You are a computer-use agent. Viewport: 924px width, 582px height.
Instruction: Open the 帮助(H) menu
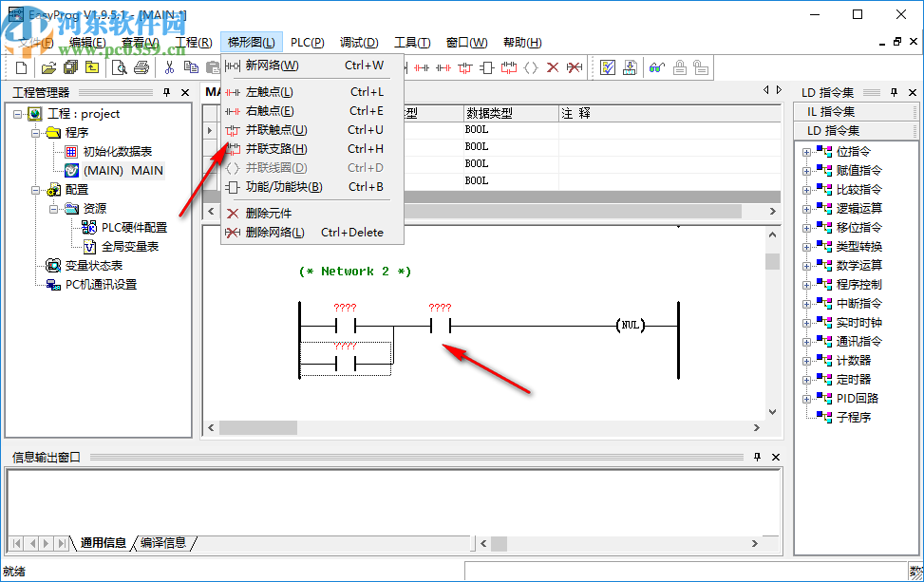tap(522, 43)
